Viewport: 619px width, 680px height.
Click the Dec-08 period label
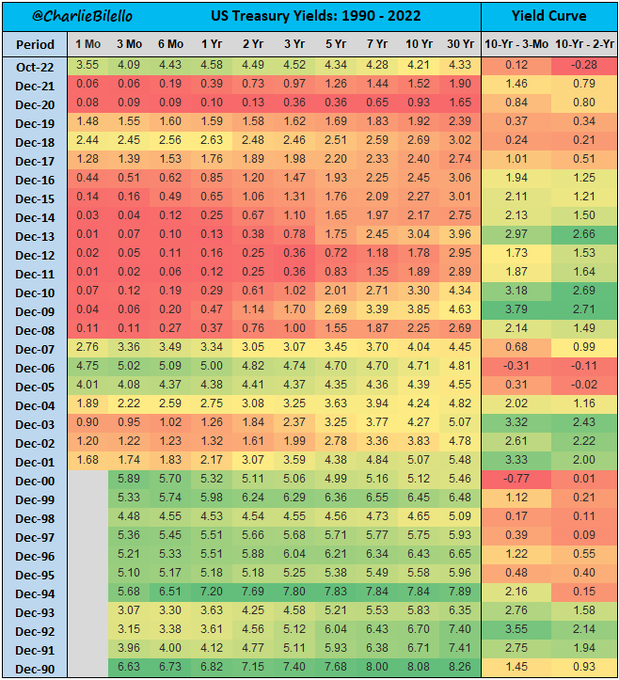tap(35, 328)
